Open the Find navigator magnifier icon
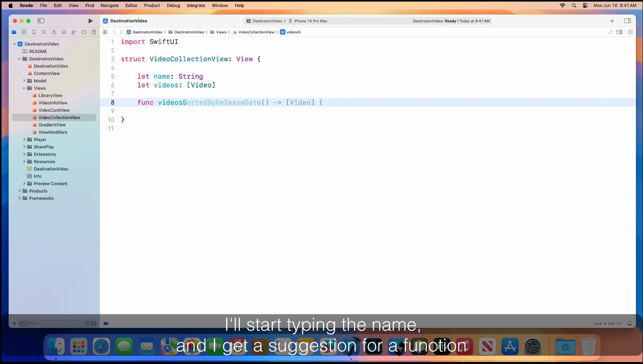Screen dimensions: 643x364 (x=44, y=32)
